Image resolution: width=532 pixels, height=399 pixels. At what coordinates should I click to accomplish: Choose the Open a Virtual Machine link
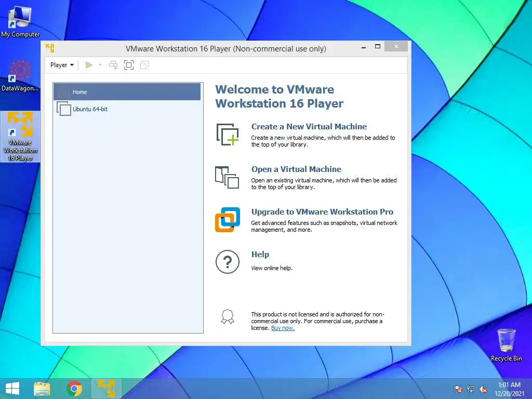coord(296,169)
